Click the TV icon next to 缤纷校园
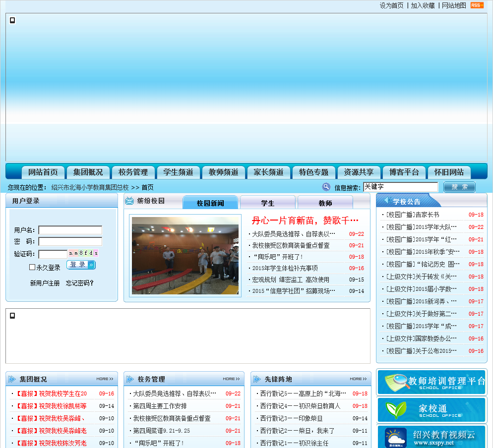The height and width of the screenshot is (448, 493). [129, 201]
